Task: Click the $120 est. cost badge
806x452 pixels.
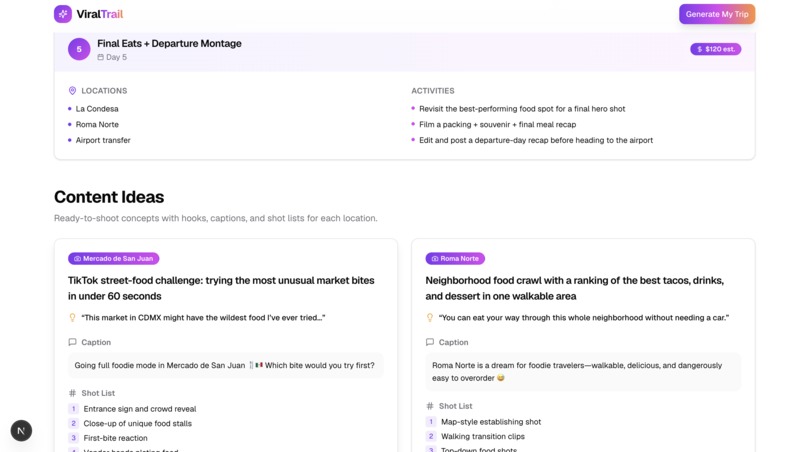Action: coord(716,49)
